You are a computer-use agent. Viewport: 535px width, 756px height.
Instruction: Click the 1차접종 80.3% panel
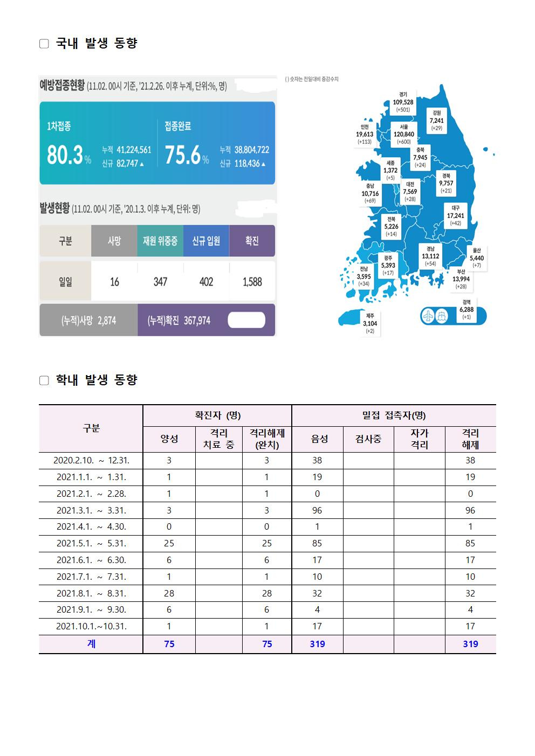(98, 143)
